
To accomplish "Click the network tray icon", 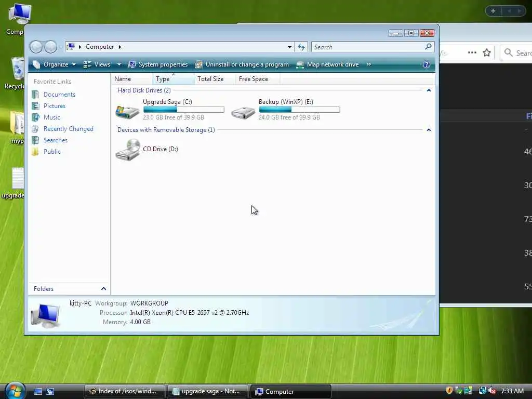I will click(x=482, y=391).
